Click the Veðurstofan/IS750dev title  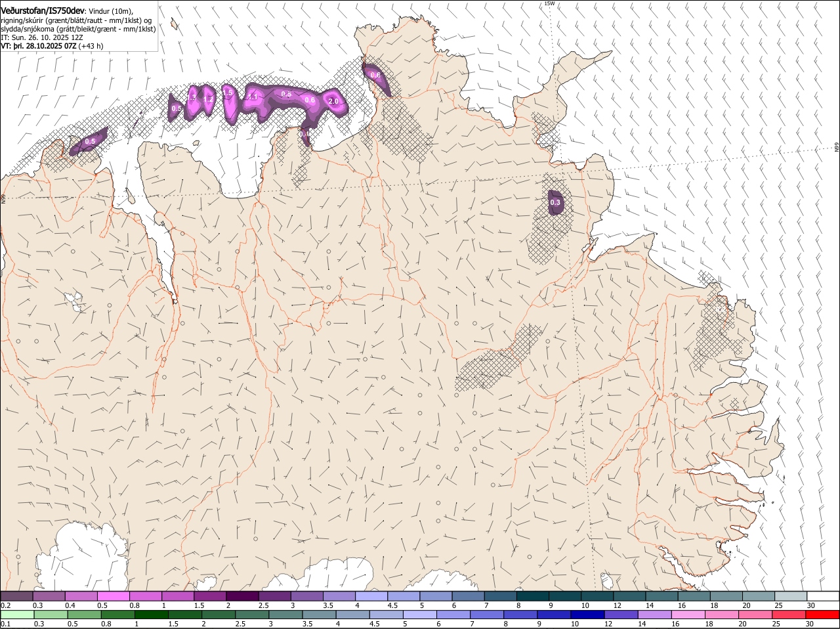coord(43,10)
